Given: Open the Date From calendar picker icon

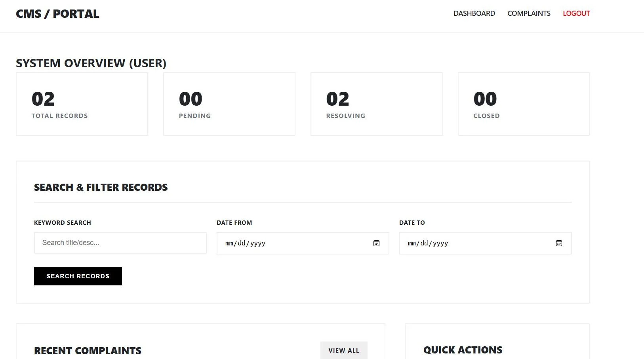Looking at the screenshot, I should point(376,243).
